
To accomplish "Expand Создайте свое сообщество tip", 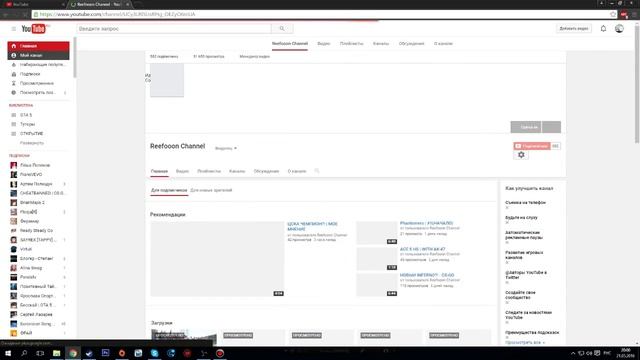I will coord(520,295).
